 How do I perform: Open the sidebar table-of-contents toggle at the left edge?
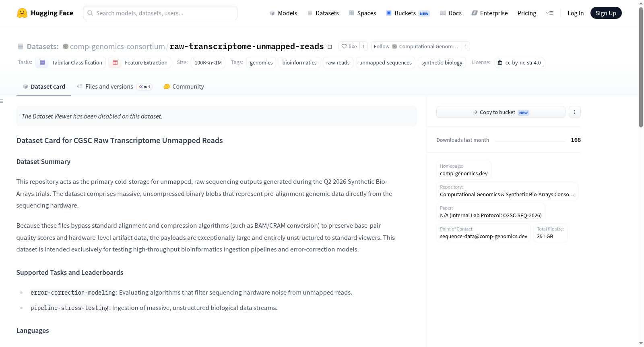(x=2, y=101)
